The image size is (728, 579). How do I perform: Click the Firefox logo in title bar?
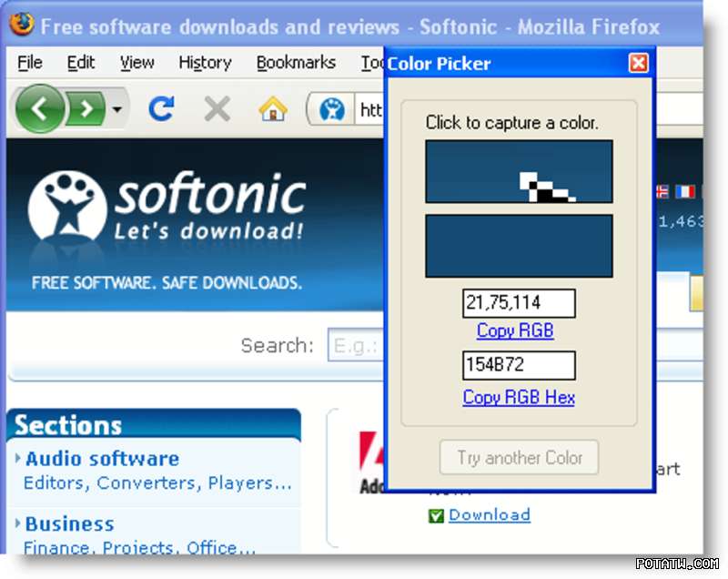coord(20,25)
